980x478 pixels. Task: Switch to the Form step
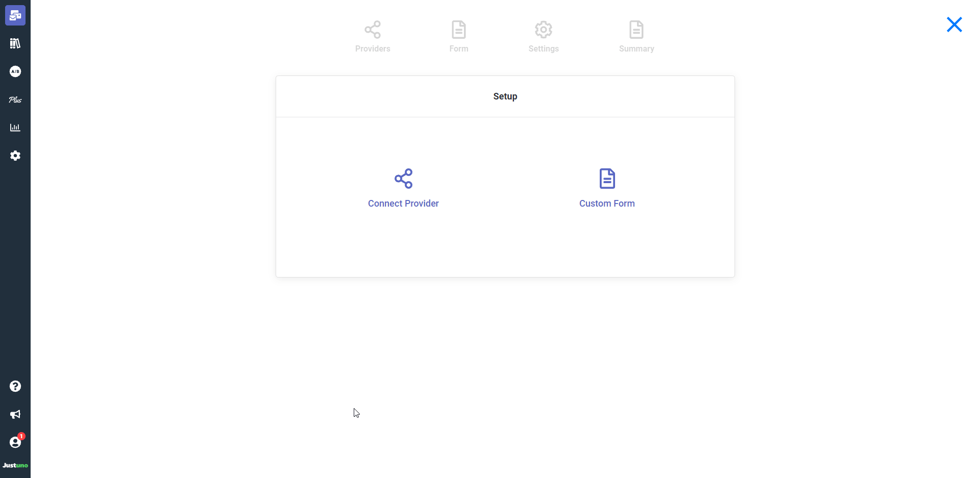point(458,37)
